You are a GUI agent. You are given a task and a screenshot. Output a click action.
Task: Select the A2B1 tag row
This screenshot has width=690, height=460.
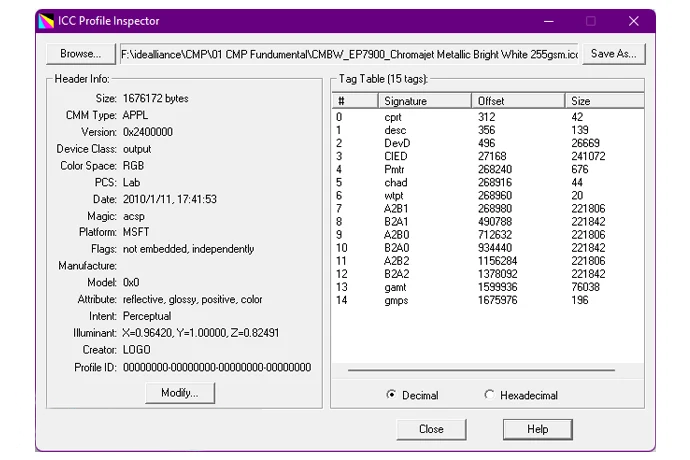coord(488,209)
